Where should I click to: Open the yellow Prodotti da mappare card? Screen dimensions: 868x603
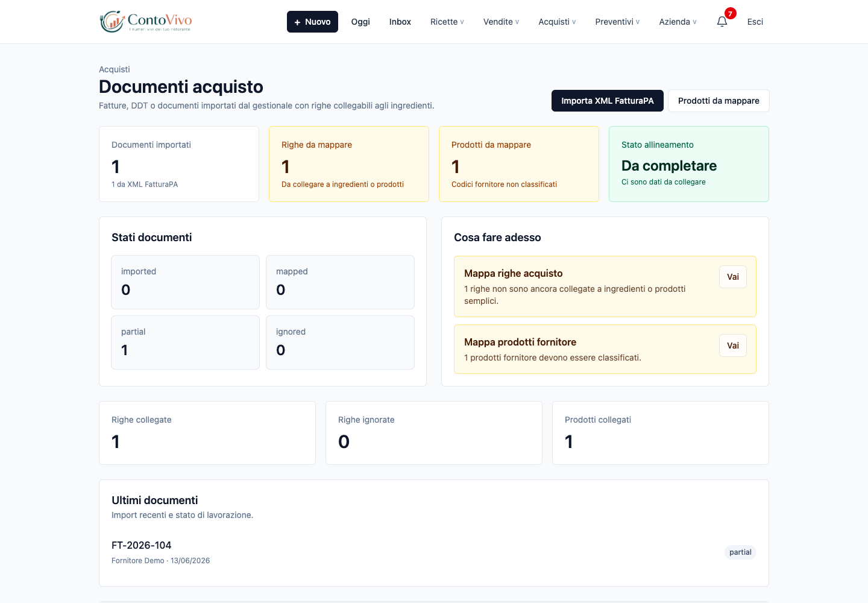point(519,164)
